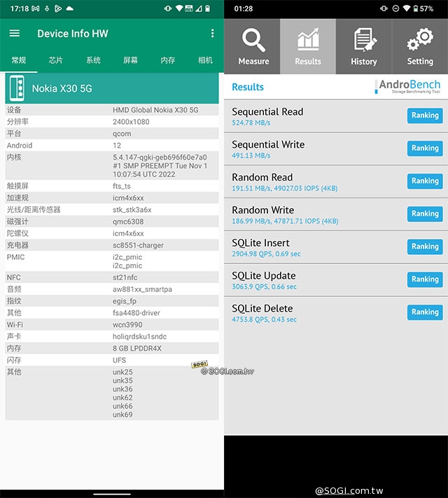Switch to the 常规 tab
448x498 pixels.
[x=19, y=60]
